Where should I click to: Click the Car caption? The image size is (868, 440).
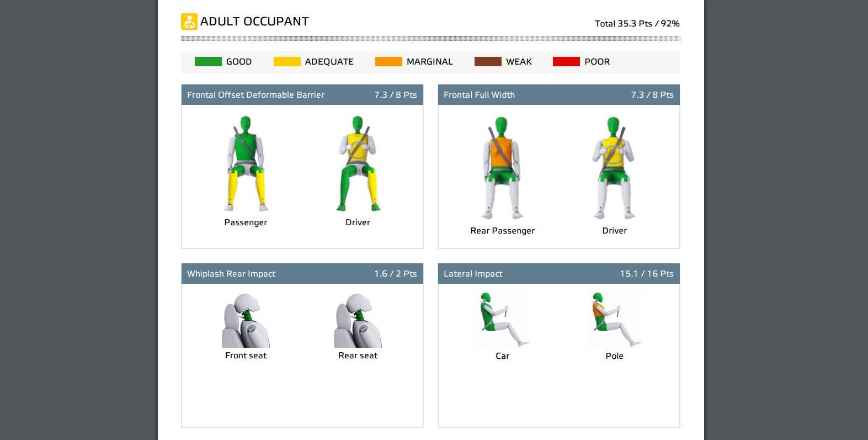pyautogui.click(x=503, y=356)
